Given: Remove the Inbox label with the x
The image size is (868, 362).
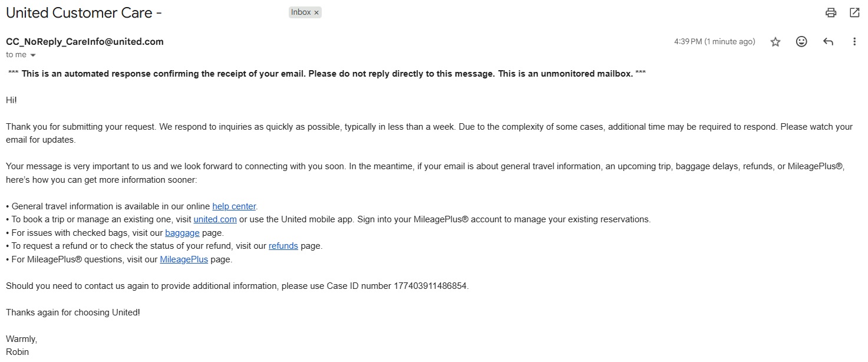Looking at the screenshot, I should point(316,12).
